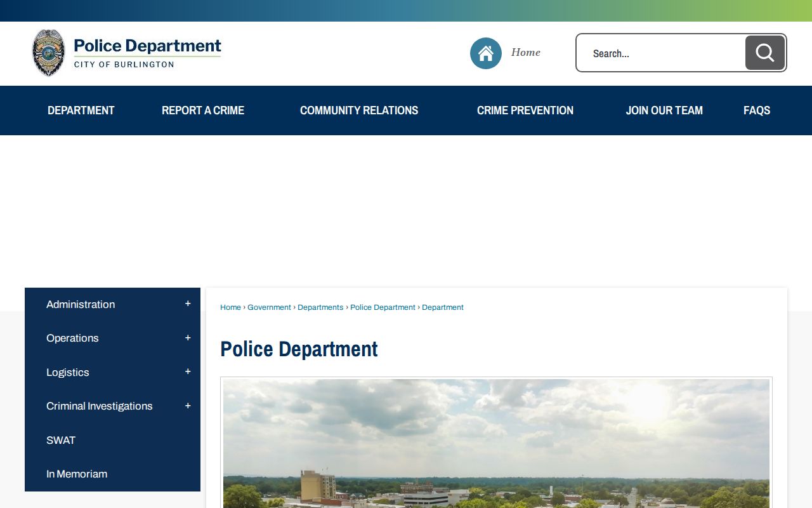Click the Department breadcrumb link
The height and width of the screenshot is (508, 812).
pyautogui.click(x=443, y=307)
